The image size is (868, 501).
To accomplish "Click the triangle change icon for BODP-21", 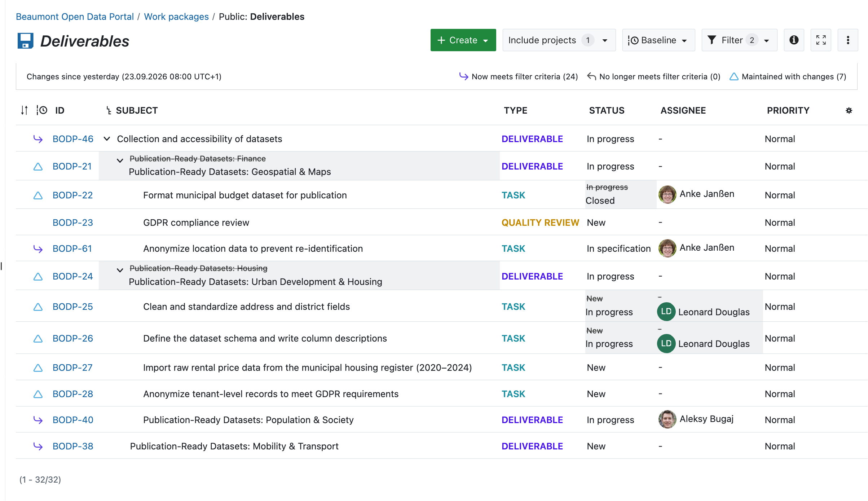I will click(x=38, y=167).
